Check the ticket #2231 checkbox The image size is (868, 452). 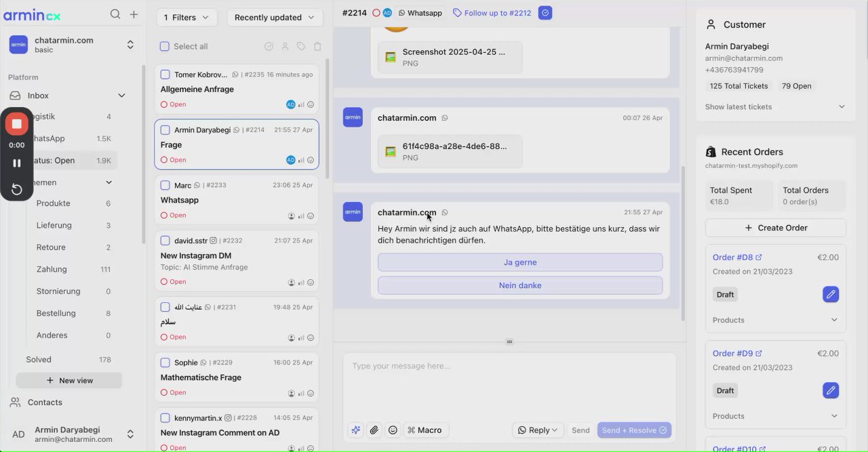point(165,307)
